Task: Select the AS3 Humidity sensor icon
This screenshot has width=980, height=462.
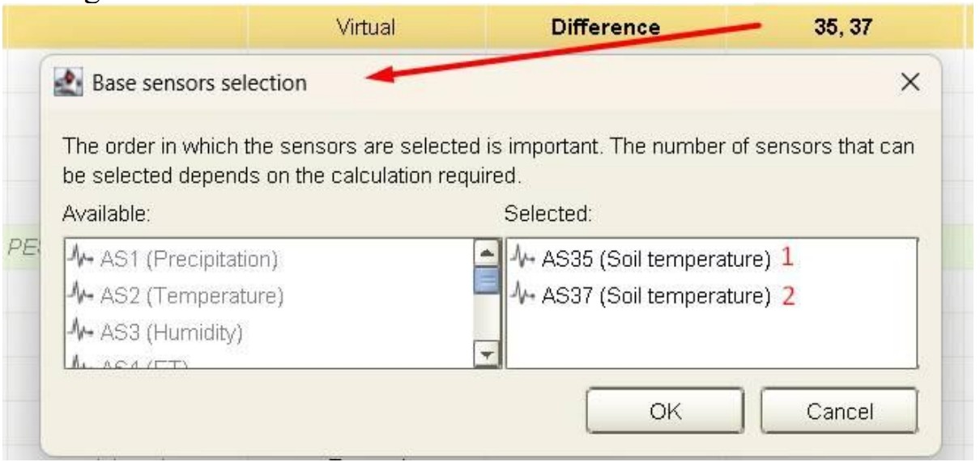Action: tap(83, 332)
